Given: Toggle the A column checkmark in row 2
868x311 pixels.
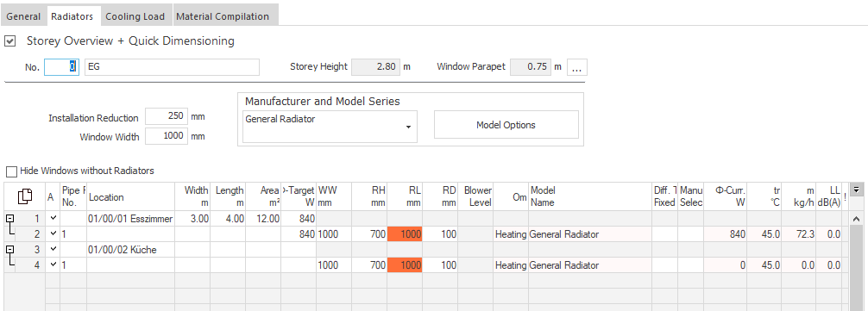Looking at the screenshot, I should (x=53, y=233).
